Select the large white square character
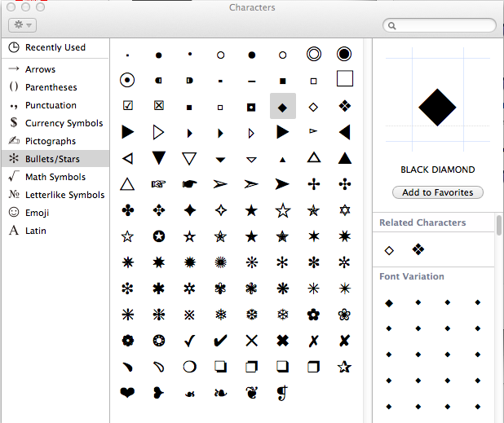 pyautogui.click(x=345, y=79)
